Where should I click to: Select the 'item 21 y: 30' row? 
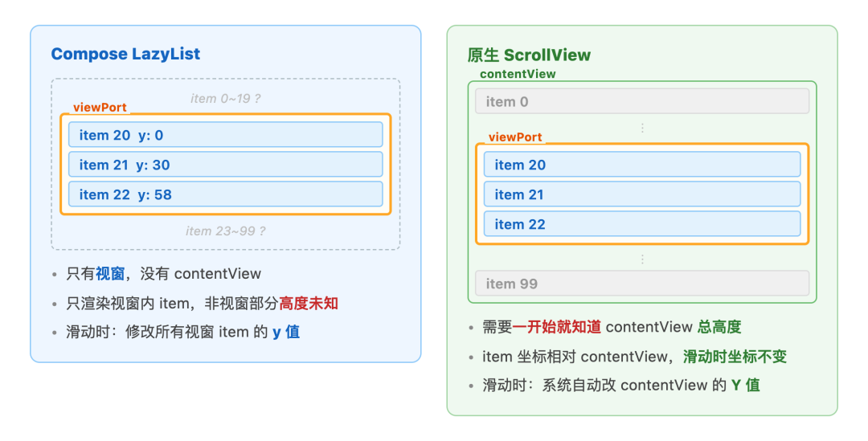click(225, 165)
